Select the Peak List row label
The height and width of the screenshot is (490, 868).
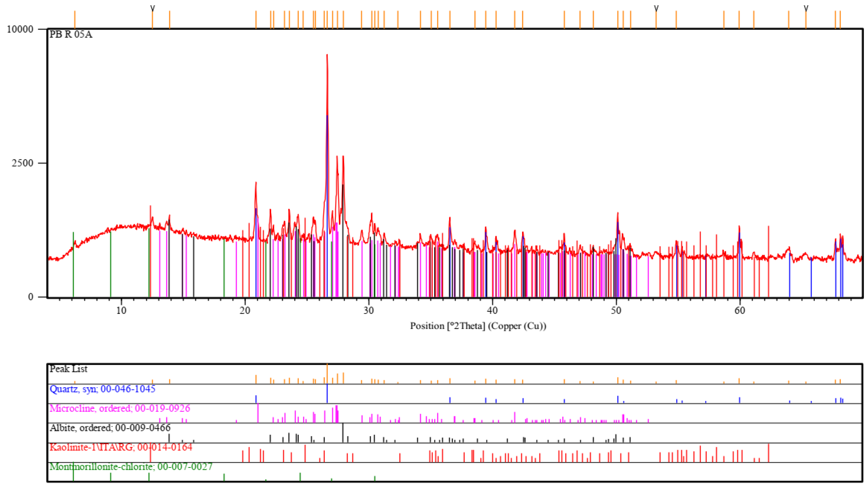68,369
